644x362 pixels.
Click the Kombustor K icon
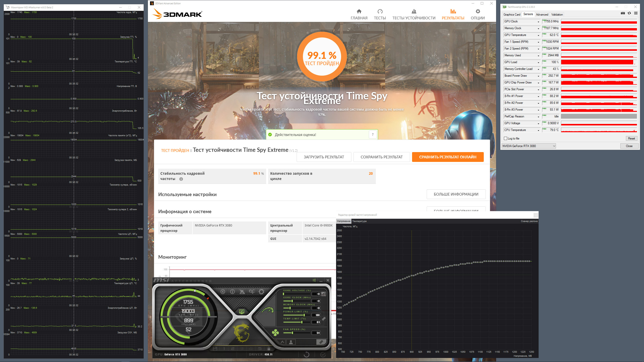223,292
